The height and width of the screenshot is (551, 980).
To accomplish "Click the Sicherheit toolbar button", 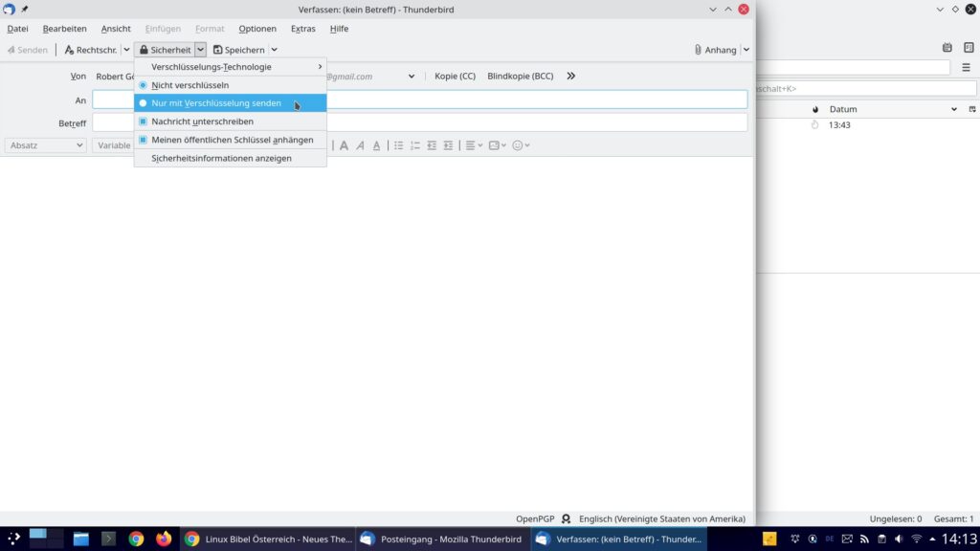I will [165, 50].
